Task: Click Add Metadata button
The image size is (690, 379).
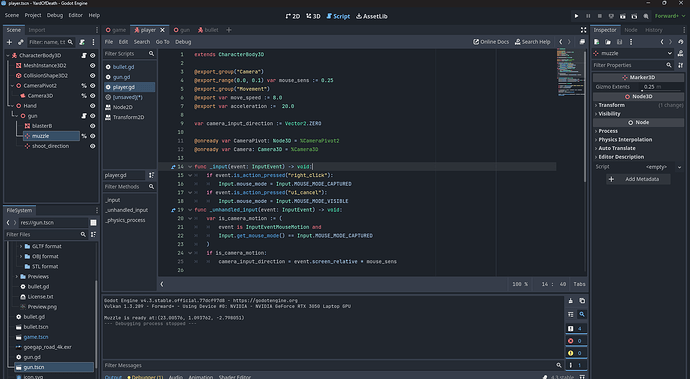Action: 638,179
